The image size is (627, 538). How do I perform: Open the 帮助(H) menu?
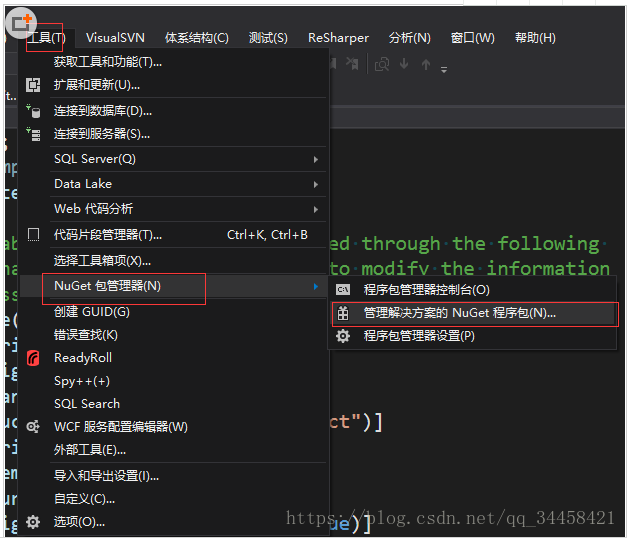coord(535,38)
